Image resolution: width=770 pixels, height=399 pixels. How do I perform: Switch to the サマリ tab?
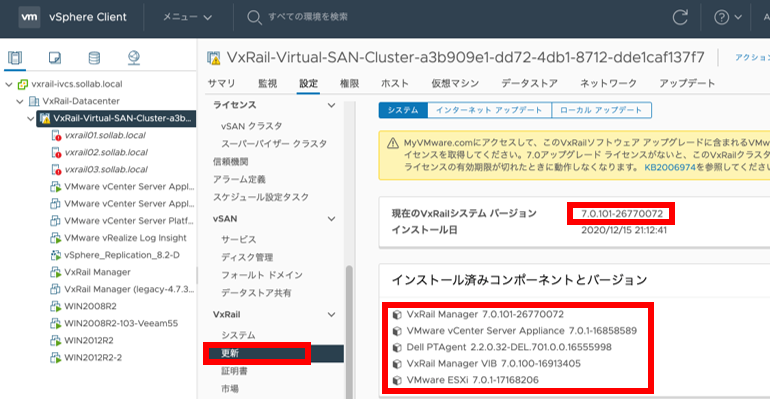click(x=221, y=83)
